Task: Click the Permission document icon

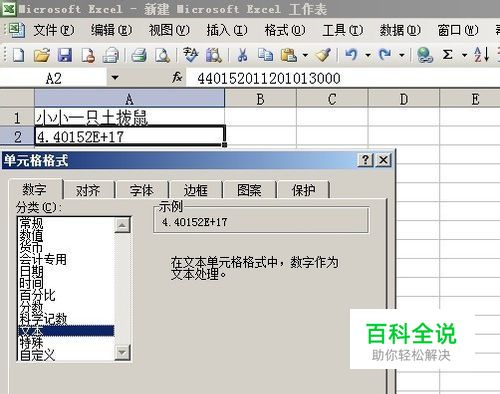Action: click(x=88, y=55)
